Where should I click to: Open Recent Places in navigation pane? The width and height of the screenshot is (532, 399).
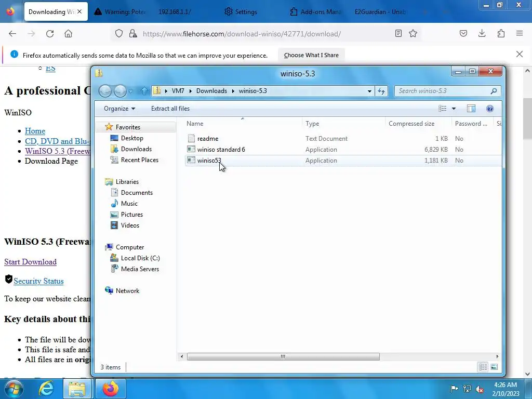tap(139, 160)
